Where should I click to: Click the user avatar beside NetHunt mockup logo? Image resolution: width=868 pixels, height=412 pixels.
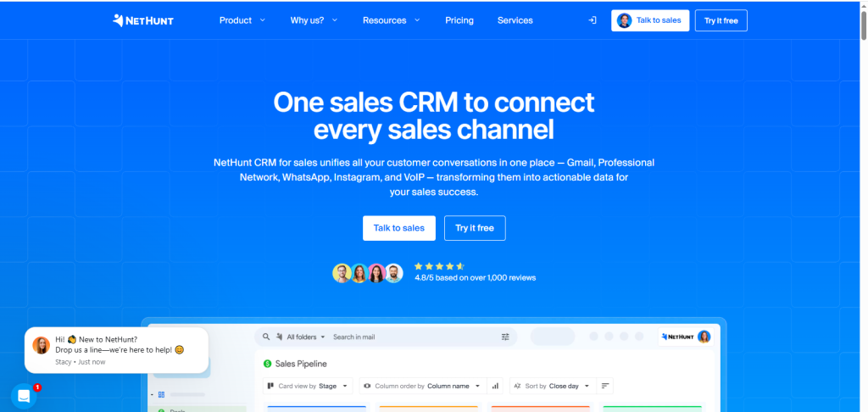pos(704,337)
